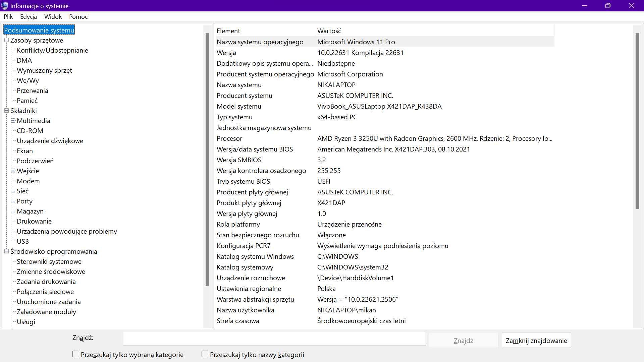Check Przeszukaj tylko wybraną kategorię checkbox
644x362 pixels.
(76, 354)
